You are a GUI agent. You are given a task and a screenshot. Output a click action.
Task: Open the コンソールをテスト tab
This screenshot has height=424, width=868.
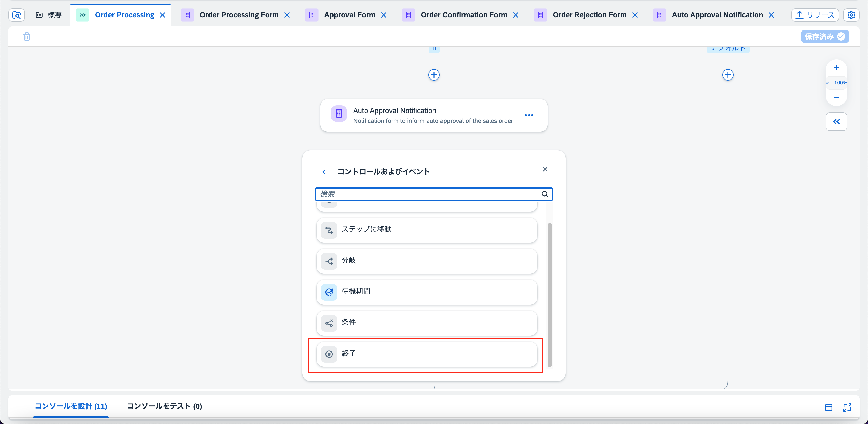(164, 406)
